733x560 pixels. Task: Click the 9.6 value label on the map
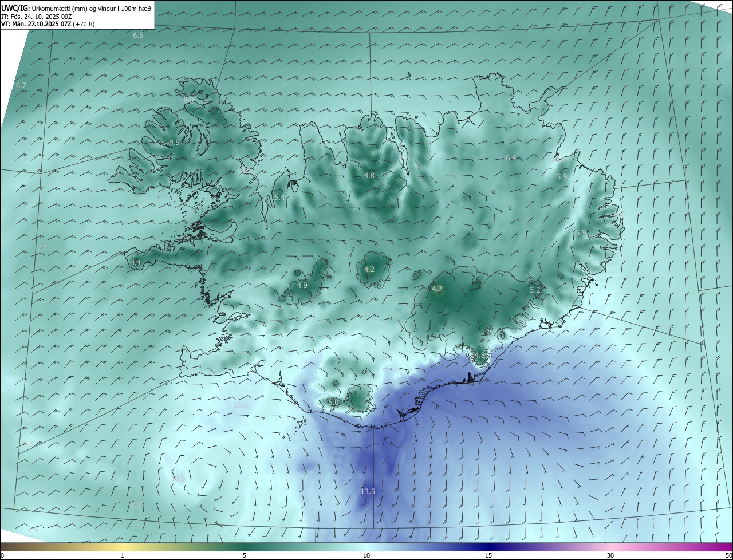[x=29, y=444]
